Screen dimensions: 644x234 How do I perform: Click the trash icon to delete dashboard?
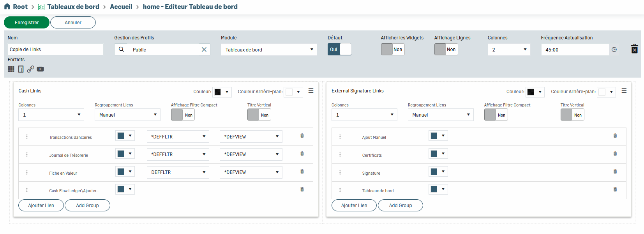pyautogui.click(x=634, y=49)
